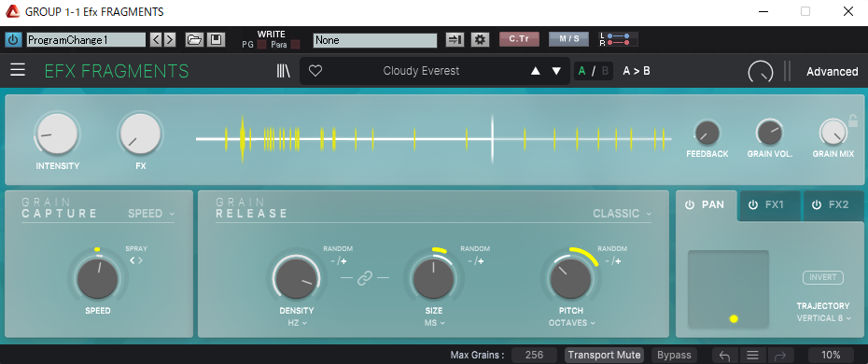Click the C.Tr button

[x=519, y=39]
